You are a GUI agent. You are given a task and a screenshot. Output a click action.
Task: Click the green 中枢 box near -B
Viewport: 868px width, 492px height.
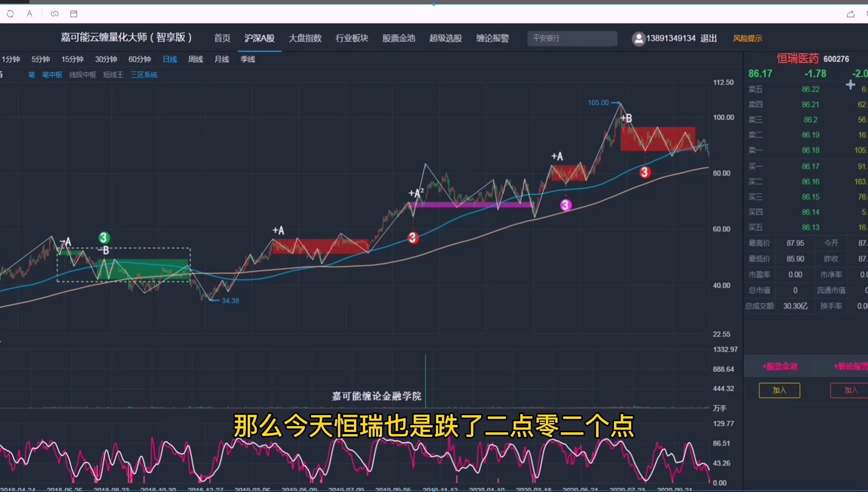click(143, 270)
